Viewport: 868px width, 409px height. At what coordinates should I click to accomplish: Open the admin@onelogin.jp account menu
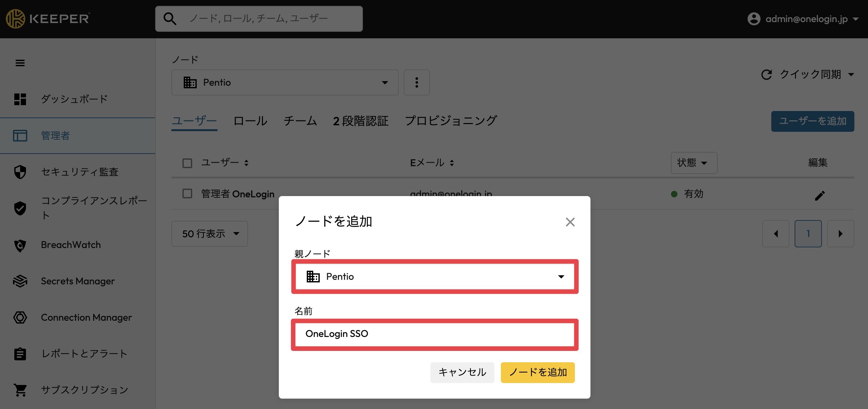point(803,19)
